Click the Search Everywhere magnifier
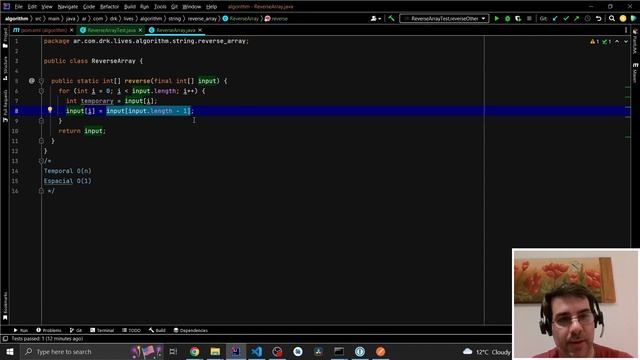 (612, 18)
